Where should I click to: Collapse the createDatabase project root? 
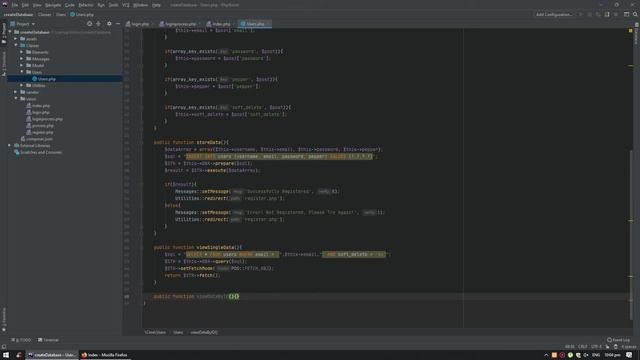pos(11,32)
